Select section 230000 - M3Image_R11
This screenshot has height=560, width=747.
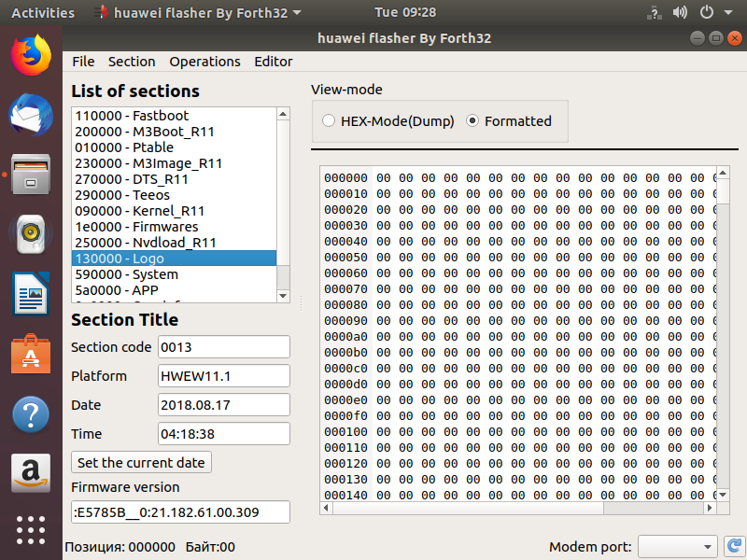pyautogui.click(x=174, y=163)
